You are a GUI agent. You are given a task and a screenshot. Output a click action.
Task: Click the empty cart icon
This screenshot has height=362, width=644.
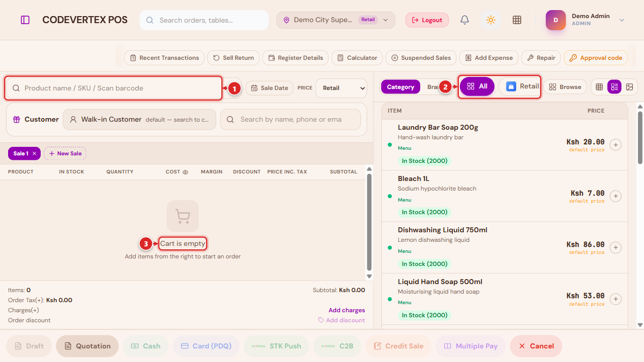[x=183, y=216]
